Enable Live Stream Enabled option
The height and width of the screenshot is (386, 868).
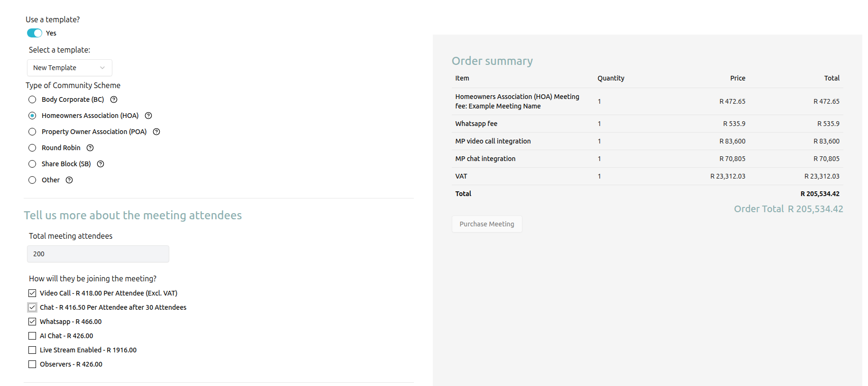32,350
